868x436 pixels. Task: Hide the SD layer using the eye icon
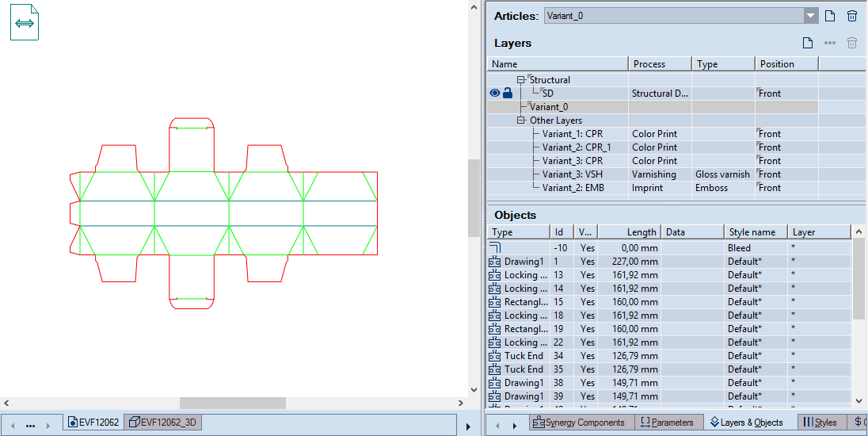[495, 94]
